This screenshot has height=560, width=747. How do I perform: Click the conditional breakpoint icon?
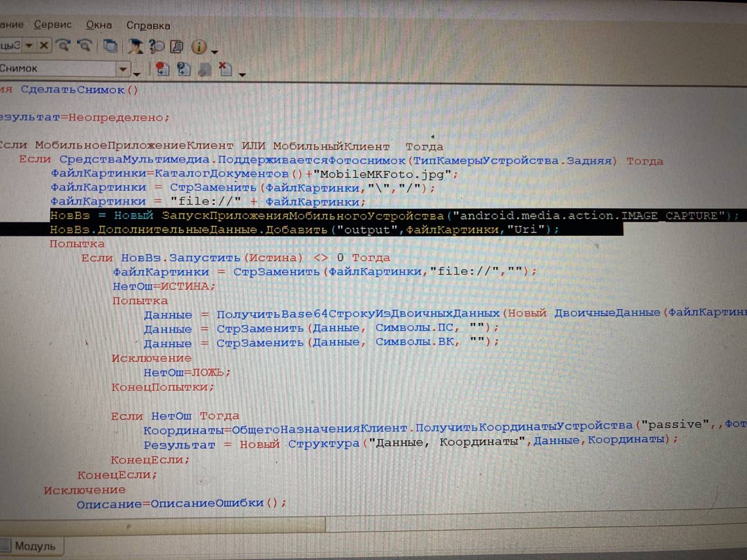[x=183, y=69]
